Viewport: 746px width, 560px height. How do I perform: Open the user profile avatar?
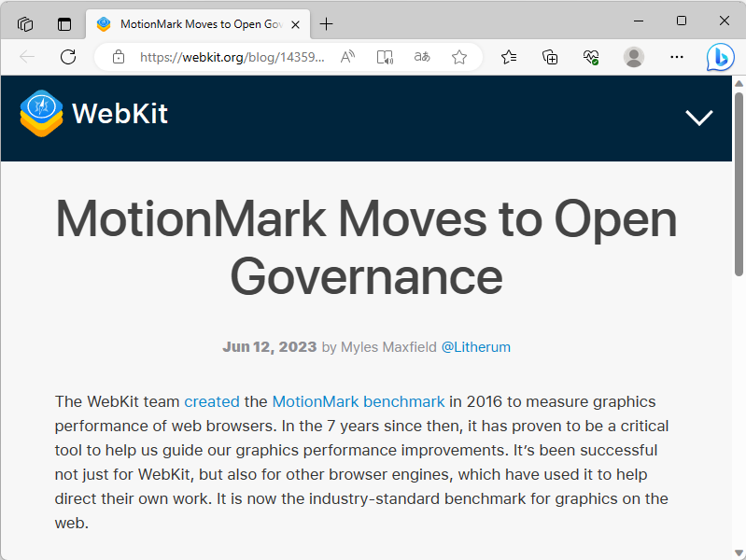pyautogui.click(x=634, y=57)
